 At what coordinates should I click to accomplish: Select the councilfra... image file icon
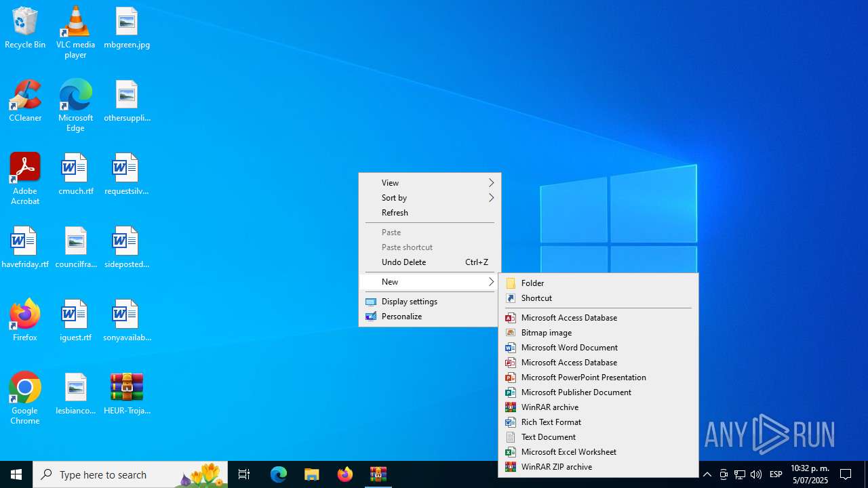pos(75,247)
